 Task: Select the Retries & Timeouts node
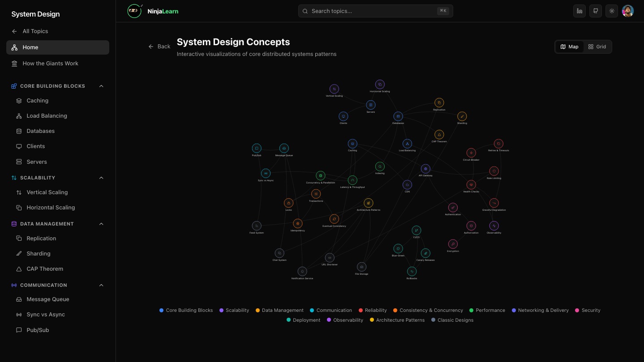tap(498, 144)
